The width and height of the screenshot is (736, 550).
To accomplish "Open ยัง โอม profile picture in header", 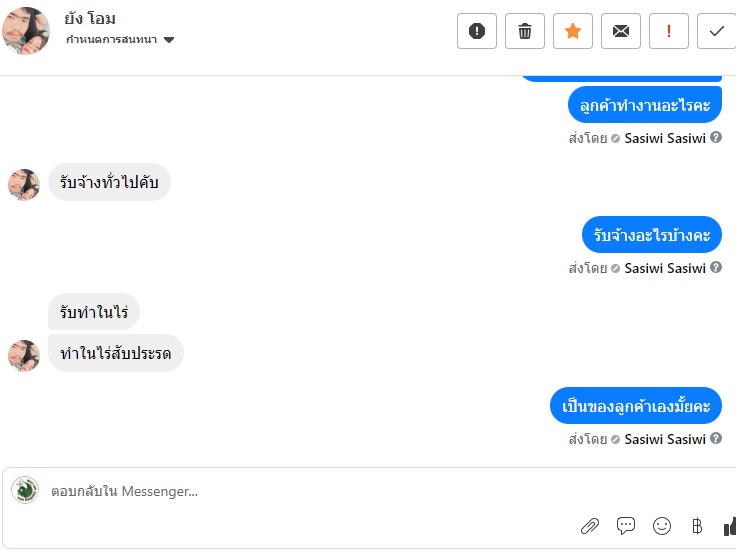I will pyautogui.click(x=26, y=30).
